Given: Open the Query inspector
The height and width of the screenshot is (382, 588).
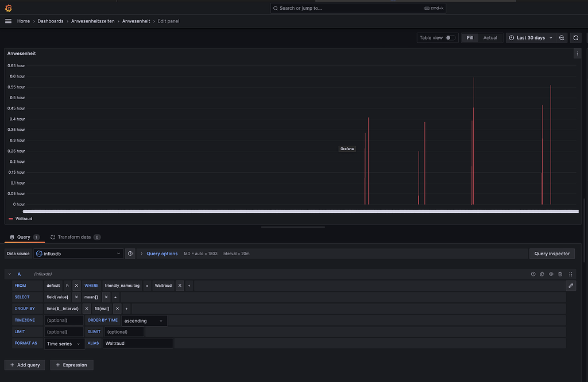Looking at the screenshot, I should tap(552, 253).
